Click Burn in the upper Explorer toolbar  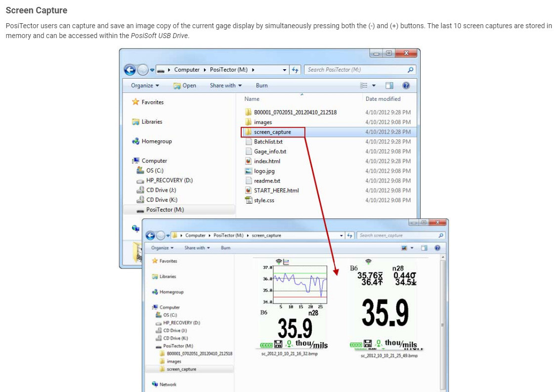click(261, 86)
